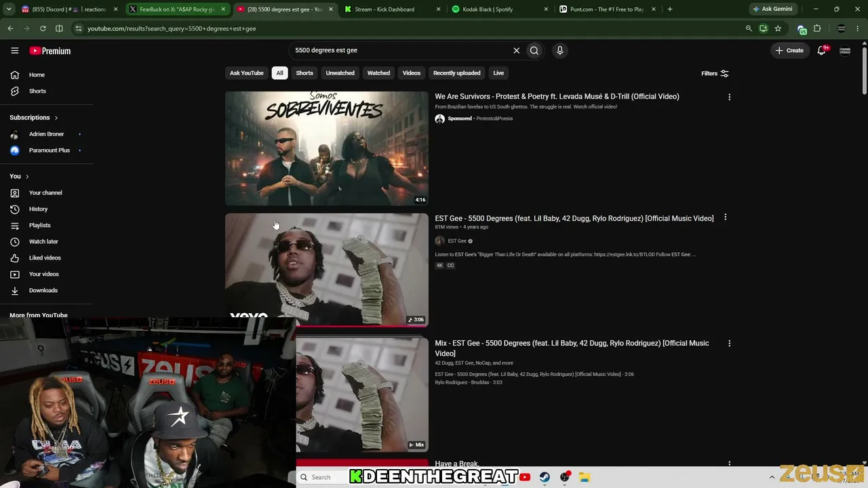Expand the Subscriptions section
This screenshot has width=868, height=488.
pos(34,117)
